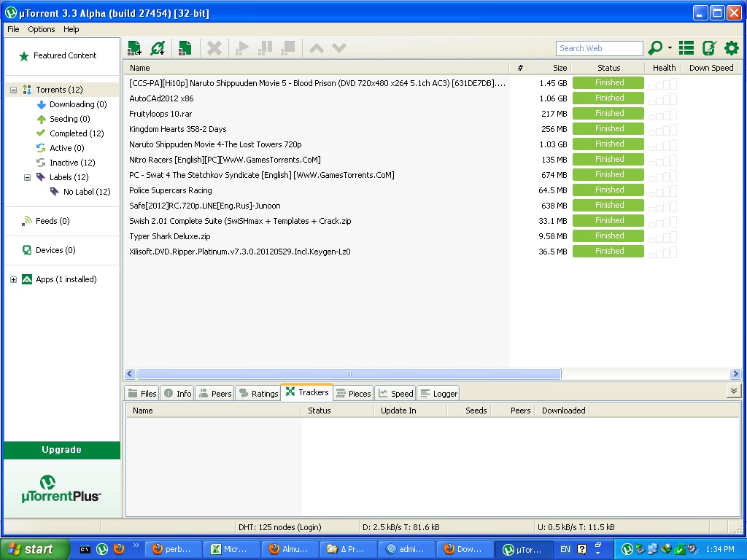Screen dimensions: 747x560
Task: Click Move Up Queue arrow
Action: (317, 48)
